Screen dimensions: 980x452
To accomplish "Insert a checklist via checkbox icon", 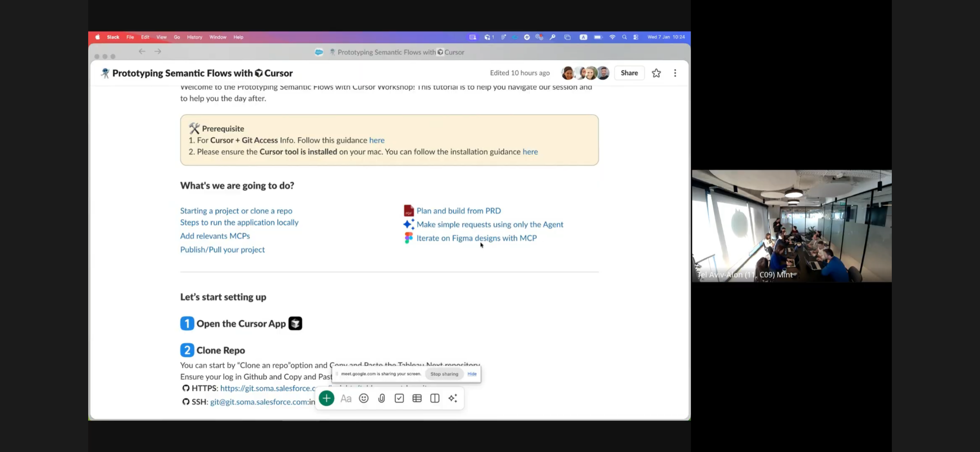I will tap(399, 398).
